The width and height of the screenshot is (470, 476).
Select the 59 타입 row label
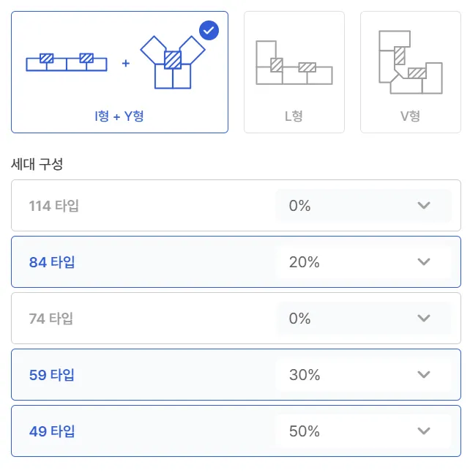52,375
